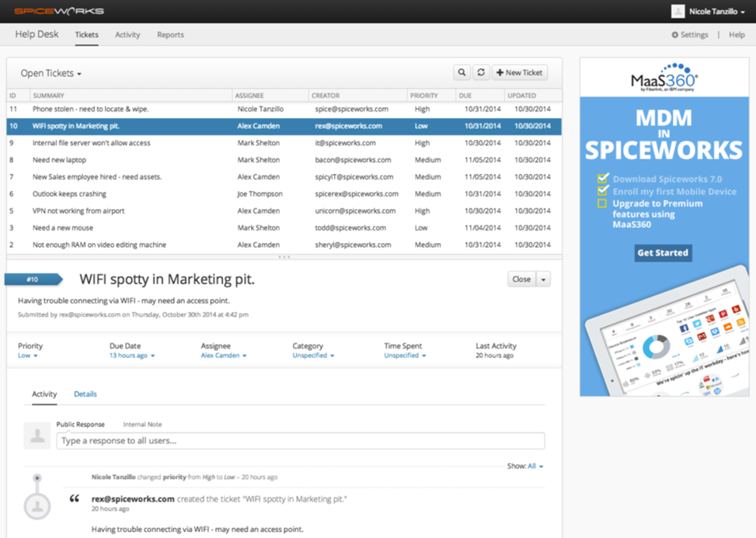The image size is (756, 538).
Task: Open Category Unspecified dropdown
Action: pos(313,356)
